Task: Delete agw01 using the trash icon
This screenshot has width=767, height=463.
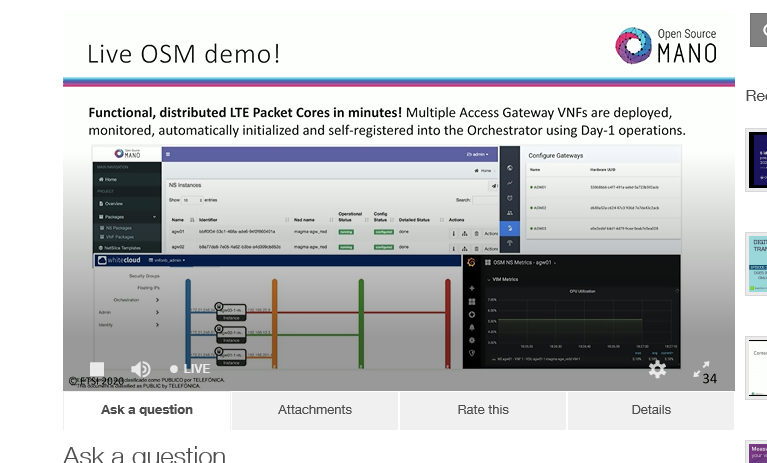Action: [476, 234]
